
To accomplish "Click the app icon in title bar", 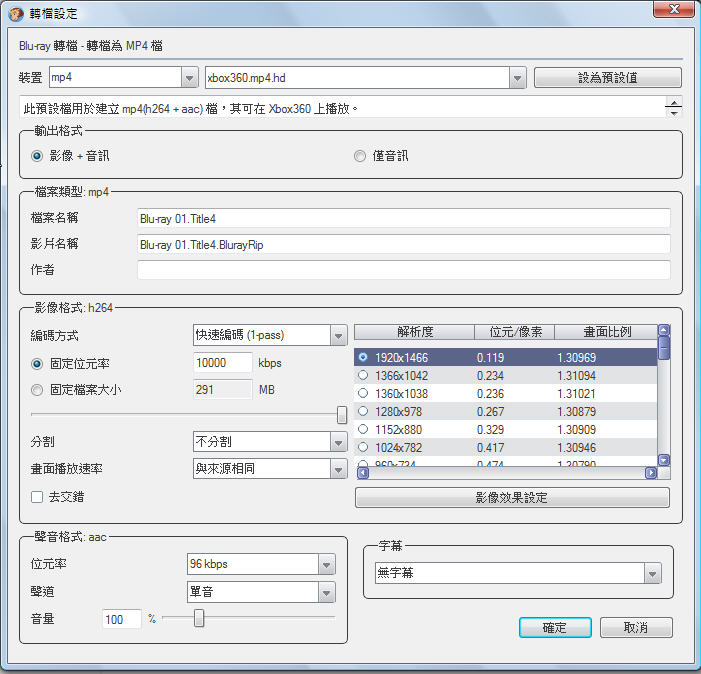I will (16, 13).
